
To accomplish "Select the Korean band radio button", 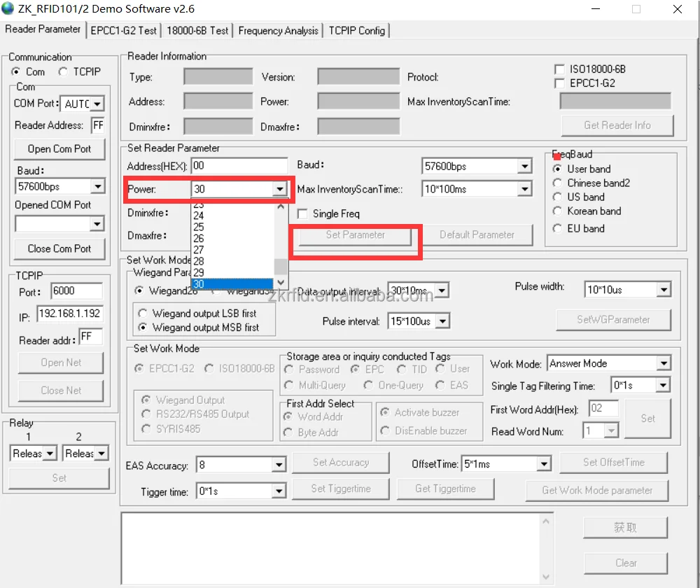I will coord(557,211).
